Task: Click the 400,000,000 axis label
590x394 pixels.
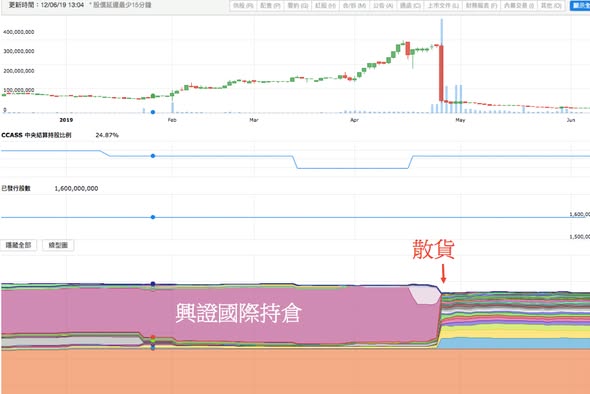Action: click(x=18, y=32)
